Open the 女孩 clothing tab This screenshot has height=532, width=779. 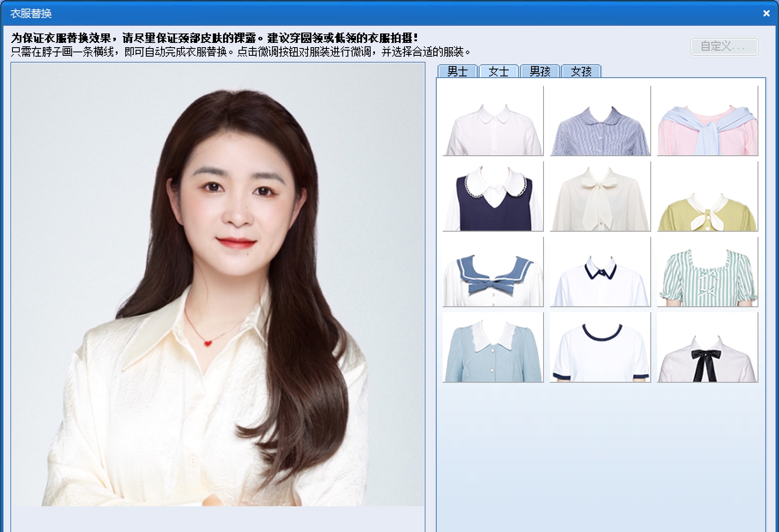(x=581, y=71)
